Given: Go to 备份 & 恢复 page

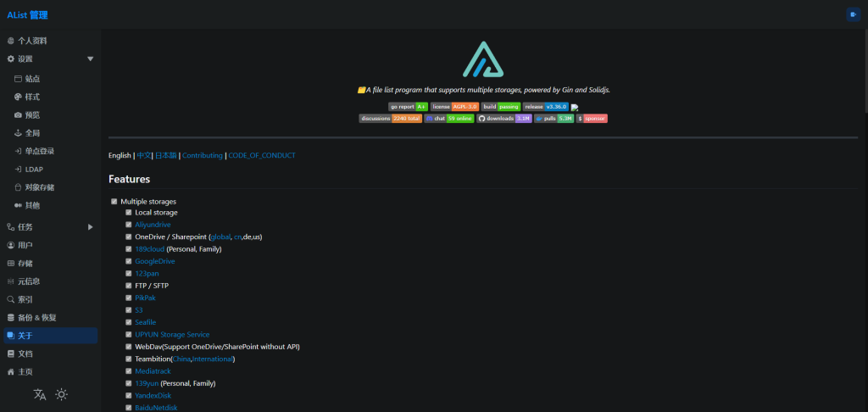Looking at the screenshot, I should coord(36,317).
